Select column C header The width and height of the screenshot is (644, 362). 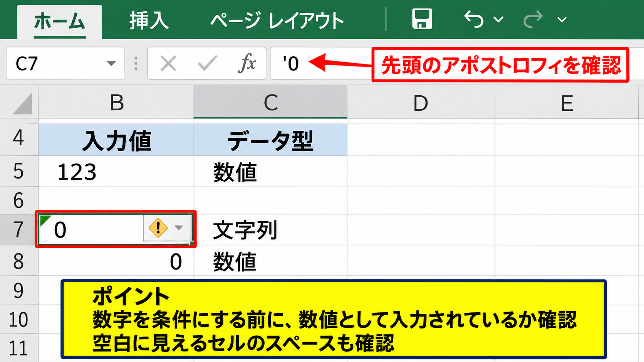coord(270,102)
